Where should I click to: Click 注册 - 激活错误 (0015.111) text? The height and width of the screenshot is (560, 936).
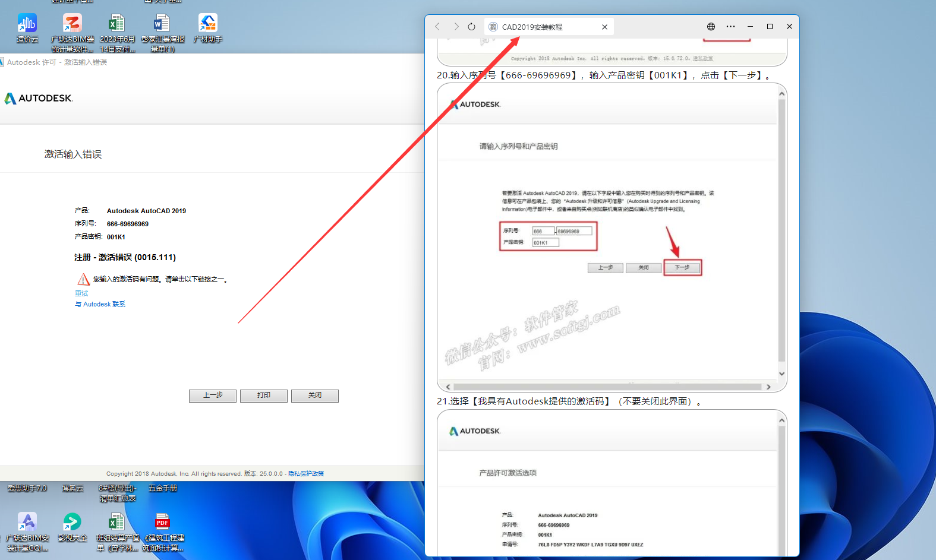(125, 257)
